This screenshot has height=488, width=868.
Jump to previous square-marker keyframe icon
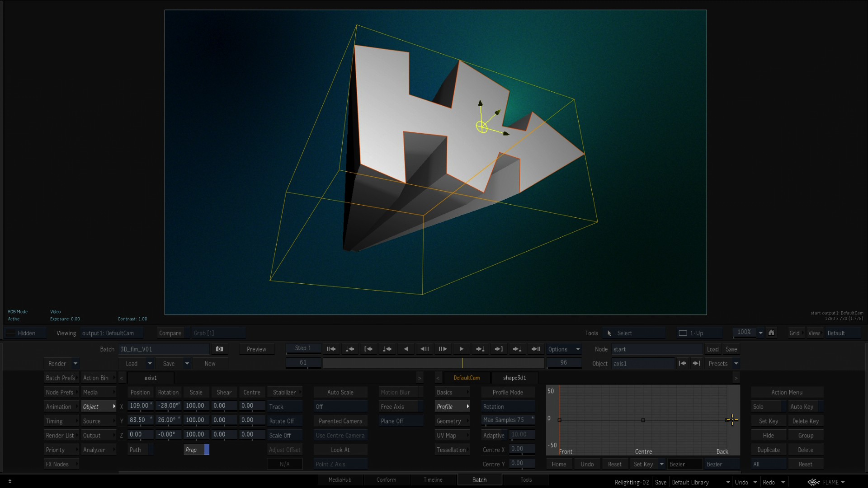coord(387,349)
